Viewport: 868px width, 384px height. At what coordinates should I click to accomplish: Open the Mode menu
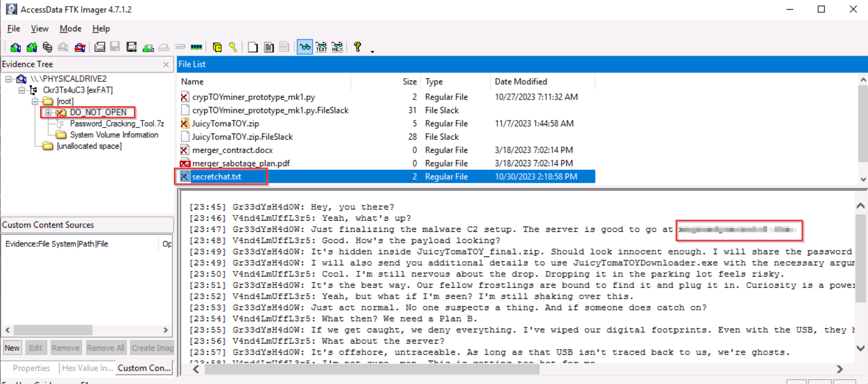pyautogui.click(x=70, y=29)
